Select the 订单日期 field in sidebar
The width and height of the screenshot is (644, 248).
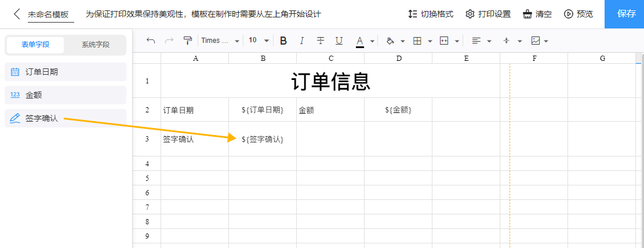[66, 72]
